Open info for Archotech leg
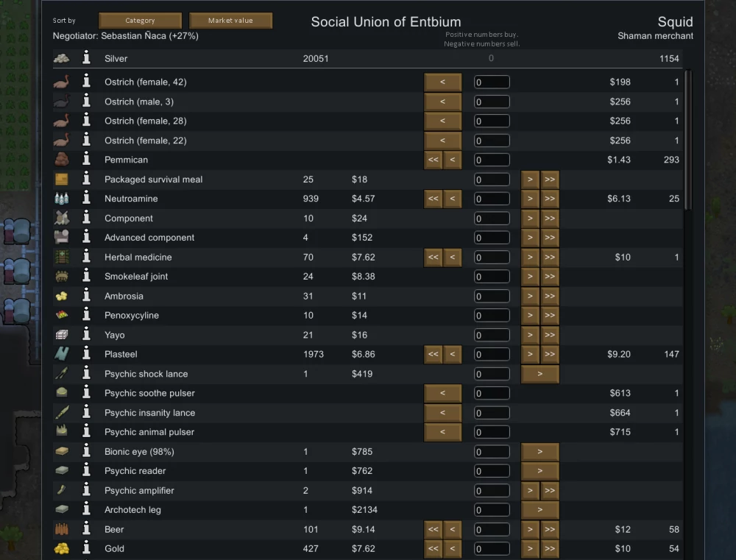 pyautogui.click(x=86, y=510)
